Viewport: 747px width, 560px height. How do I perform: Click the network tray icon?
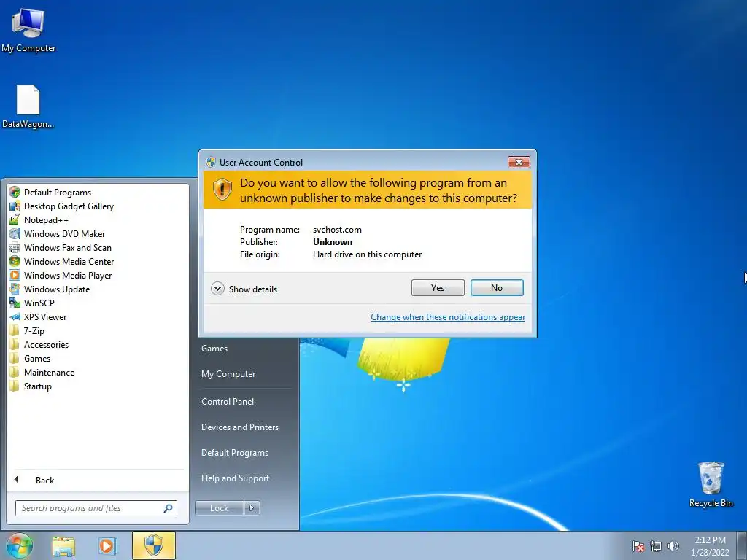click(x=656, y=546)
